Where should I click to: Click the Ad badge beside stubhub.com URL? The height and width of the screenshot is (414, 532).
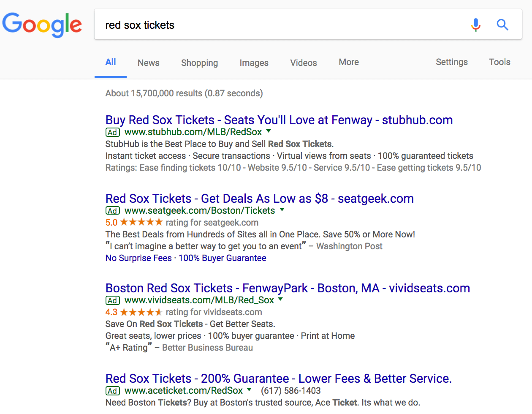point(112,132)
